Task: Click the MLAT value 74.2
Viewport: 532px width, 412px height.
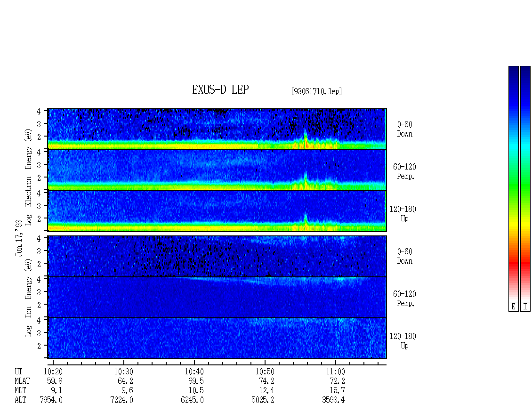Action: point(266,381)
